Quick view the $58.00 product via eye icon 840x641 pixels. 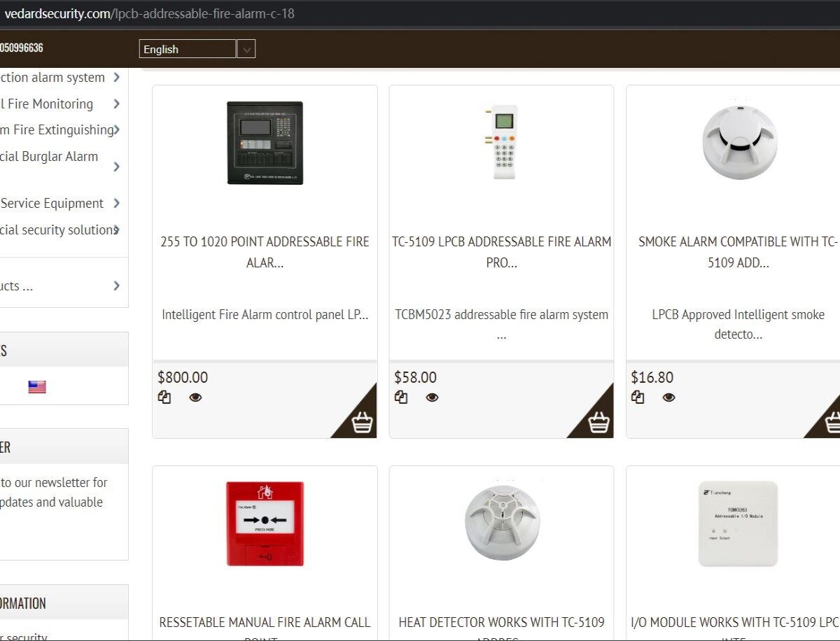click(x=432, y=397)
